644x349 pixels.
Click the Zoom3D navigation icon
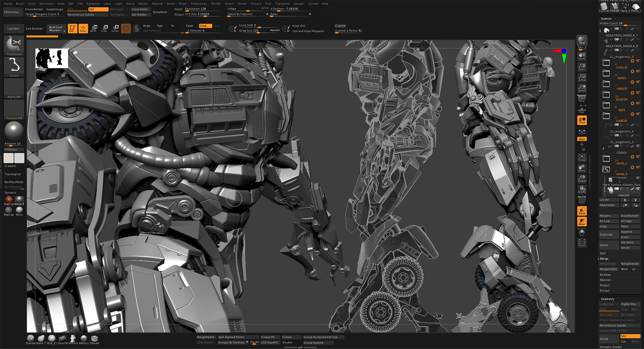point(582,179)
